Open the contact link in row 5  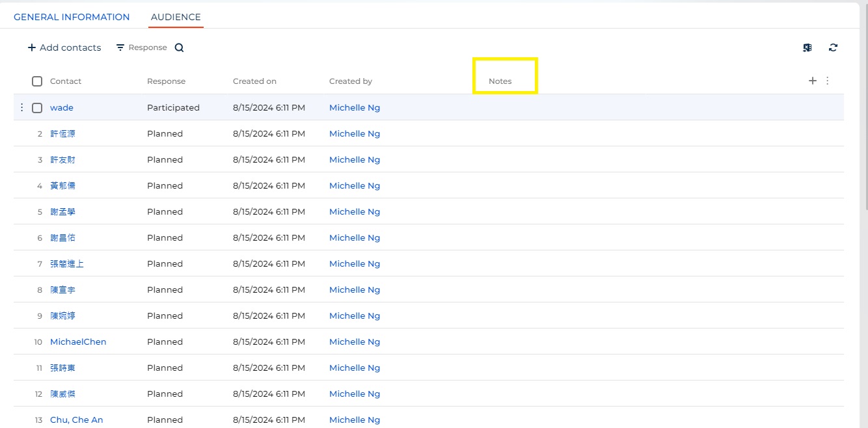coord(62,211)
